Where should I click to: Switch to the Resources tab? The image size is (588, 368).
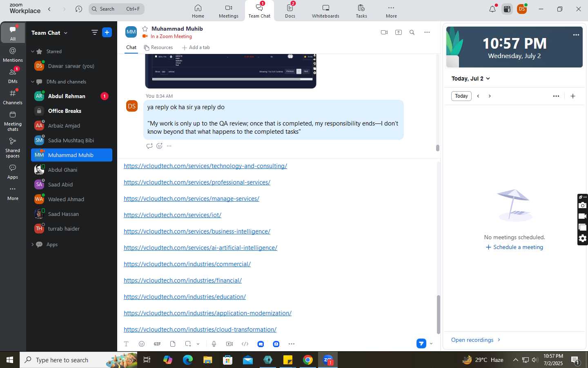158,47
